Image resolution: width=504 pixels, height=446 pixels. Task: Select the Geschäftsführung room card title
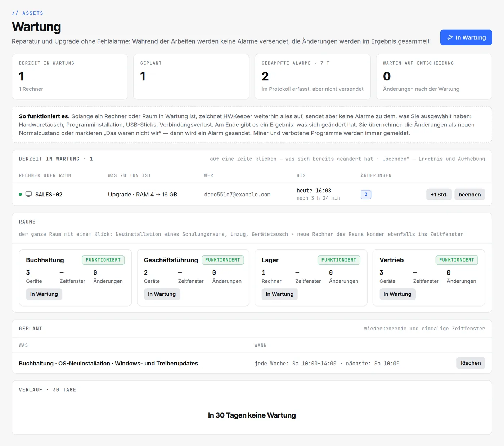171,260
